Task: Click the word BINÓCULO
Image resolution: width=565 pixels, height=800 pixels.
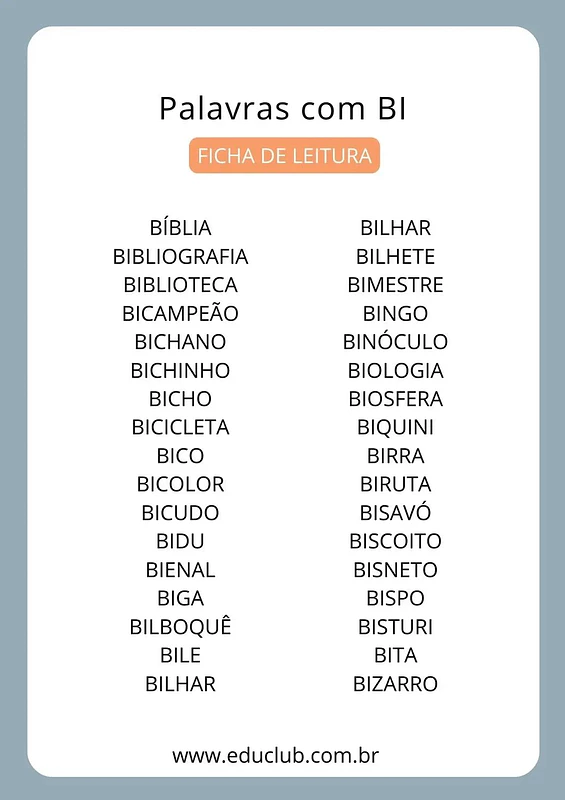Action: [395, 341]
